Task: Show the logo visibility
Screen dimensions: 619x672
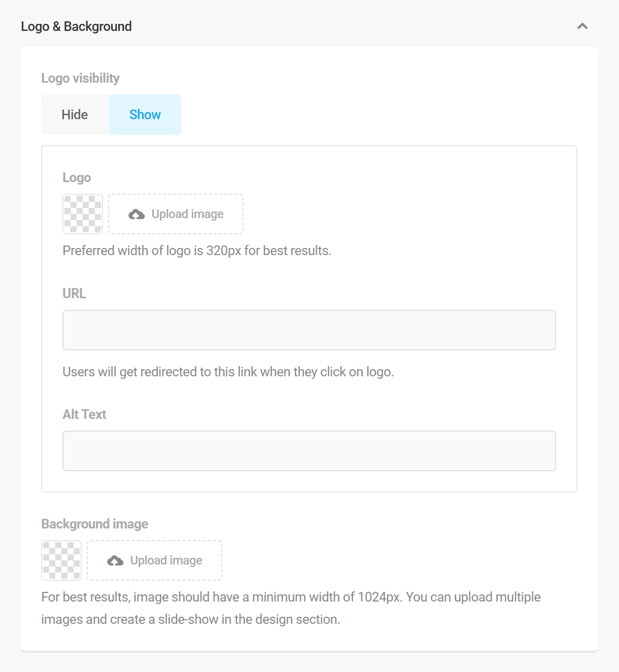Action: click(x=145, y=114)
